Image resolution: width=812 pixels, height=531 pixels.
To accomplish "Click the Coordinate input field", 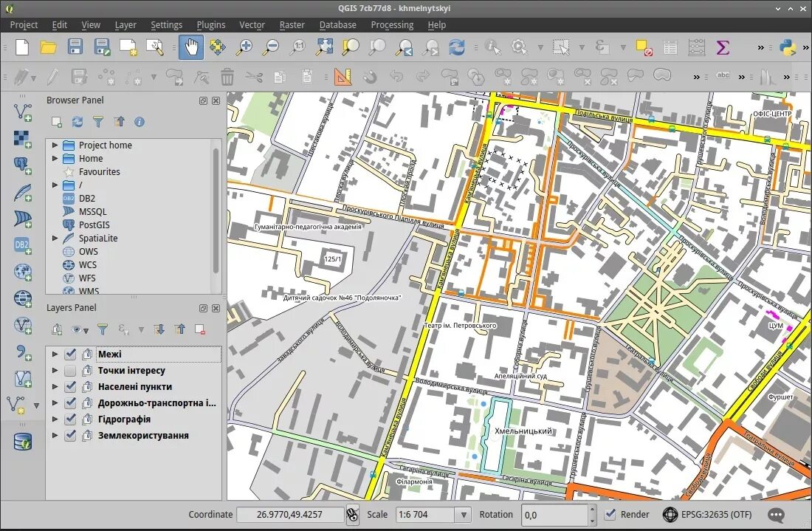I will (x=290, y=515).
